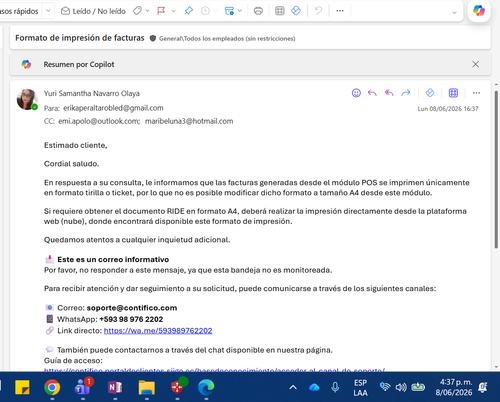The image size is (500, 402).
Task: Open the tag categorize icon
Action: click(x=137, y=11)
